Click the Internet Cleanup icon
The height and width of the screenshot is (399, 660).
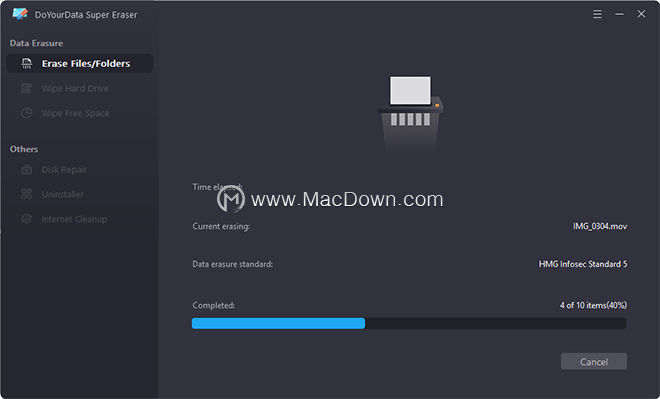coord(27,219)
